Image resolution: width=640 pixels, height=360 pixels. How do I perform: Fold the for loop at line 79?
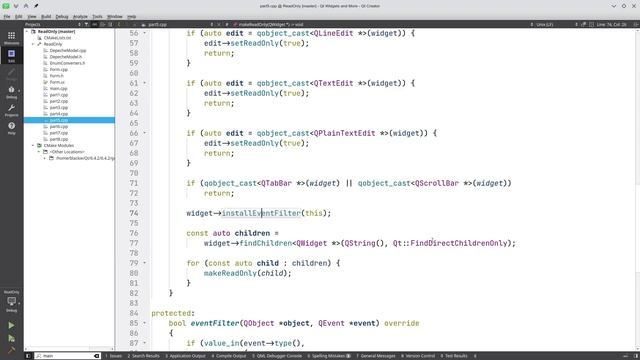point(144,263)
